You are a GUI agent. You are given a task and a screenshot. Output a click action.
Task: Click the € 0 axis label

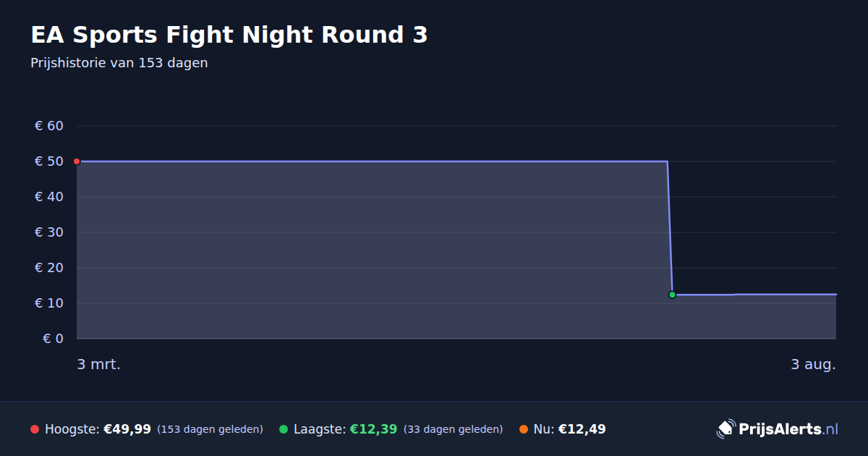point(53,339)
